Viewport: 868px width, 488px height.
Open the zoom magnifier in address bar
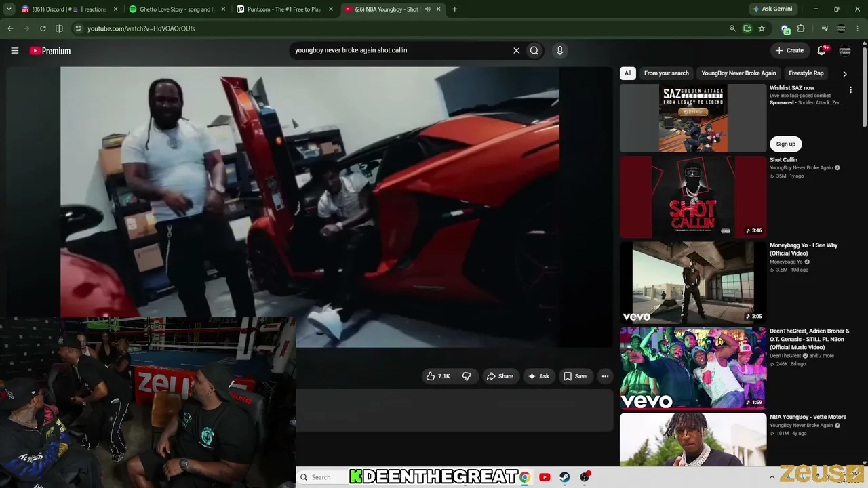pos(732,28)
